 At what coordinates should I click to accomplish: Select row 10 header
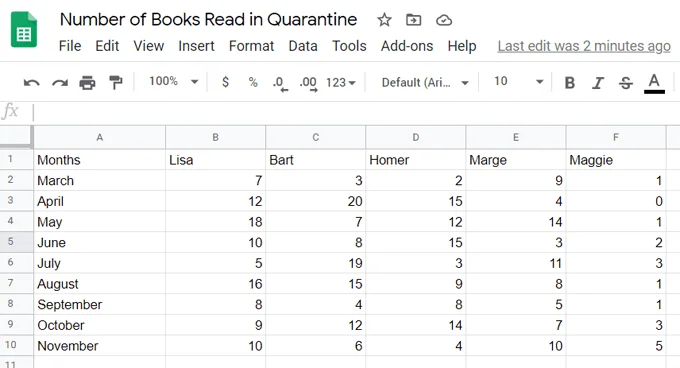pyautogui.click(x=16, y=345)
